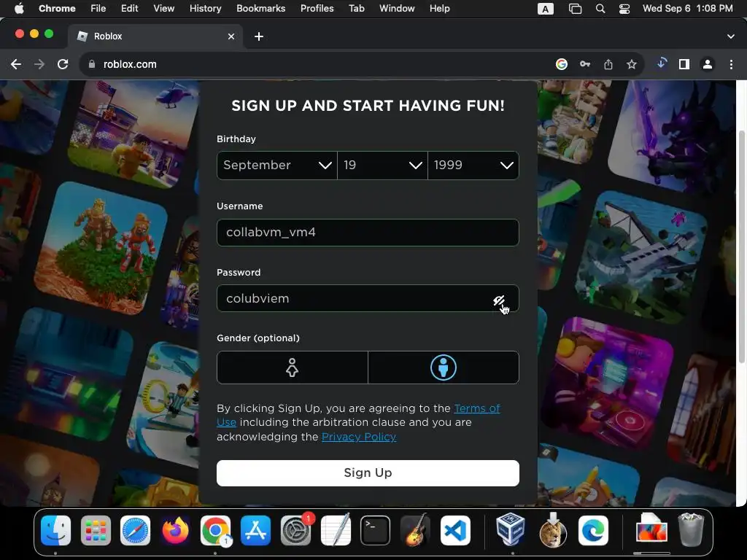747x560 pixels.
Task: Open Visual Studio Code from dock
Action: click(455, 531)
